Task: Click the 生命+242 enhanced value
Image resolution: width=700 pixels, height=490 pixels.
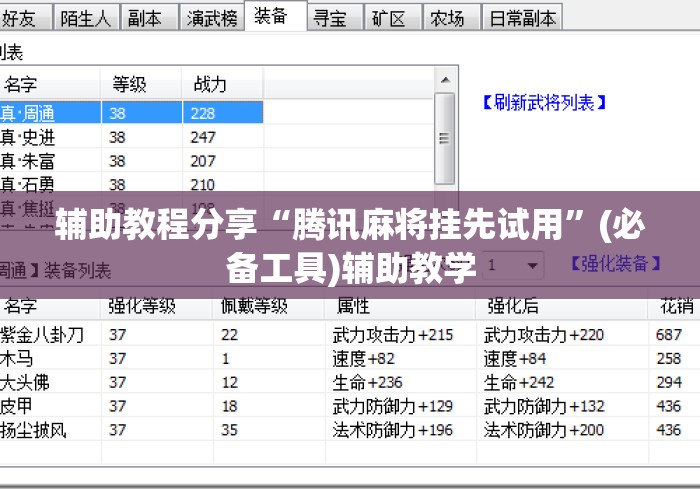Action: (x=519, y=382)
